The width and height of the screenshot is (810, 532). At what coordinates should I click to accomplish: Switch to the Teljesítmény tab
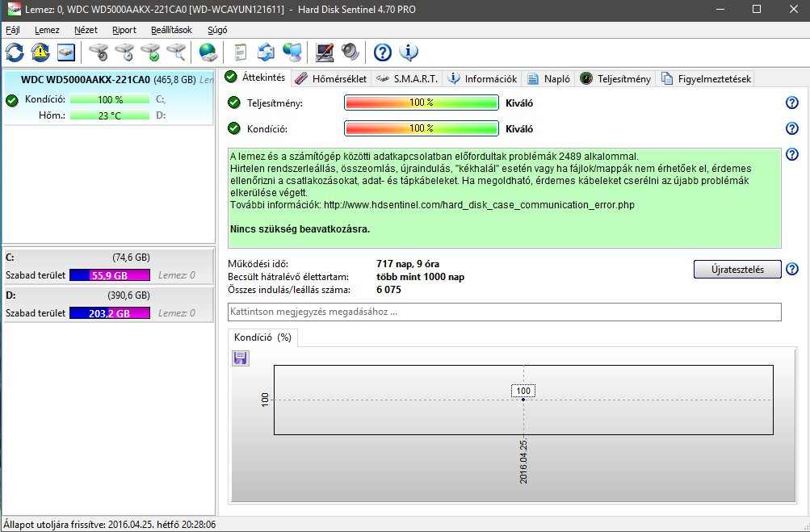(x=615, y=78)
